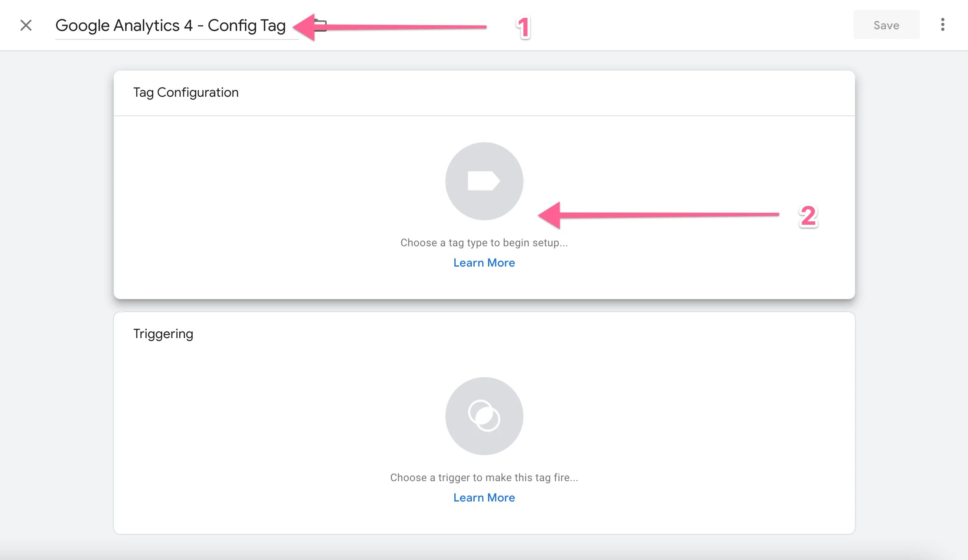This screenshot has width=968, height=560.
Task: Select the Tag Configuration header
Action: pos(186,92)
